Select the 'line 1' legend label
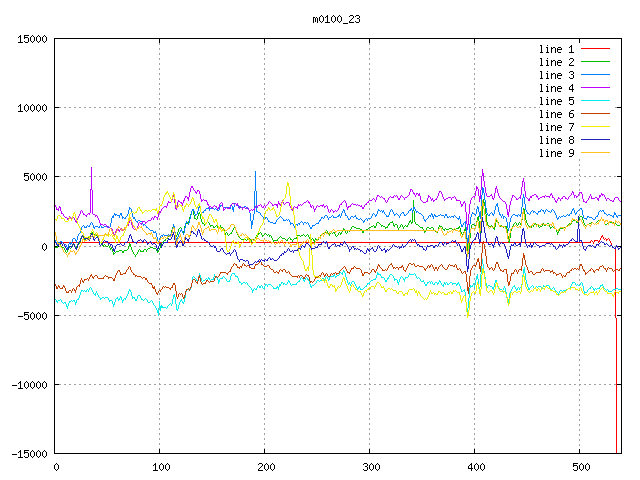Screen dimensions: 640x480 (x=556, y=49)
